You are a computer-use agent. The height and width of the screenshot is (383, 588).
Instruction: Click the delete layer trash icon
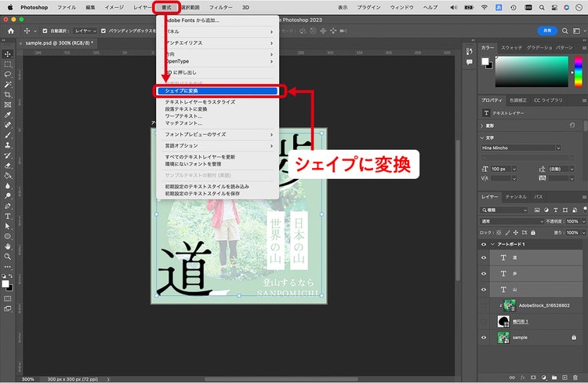pos(575,378)
